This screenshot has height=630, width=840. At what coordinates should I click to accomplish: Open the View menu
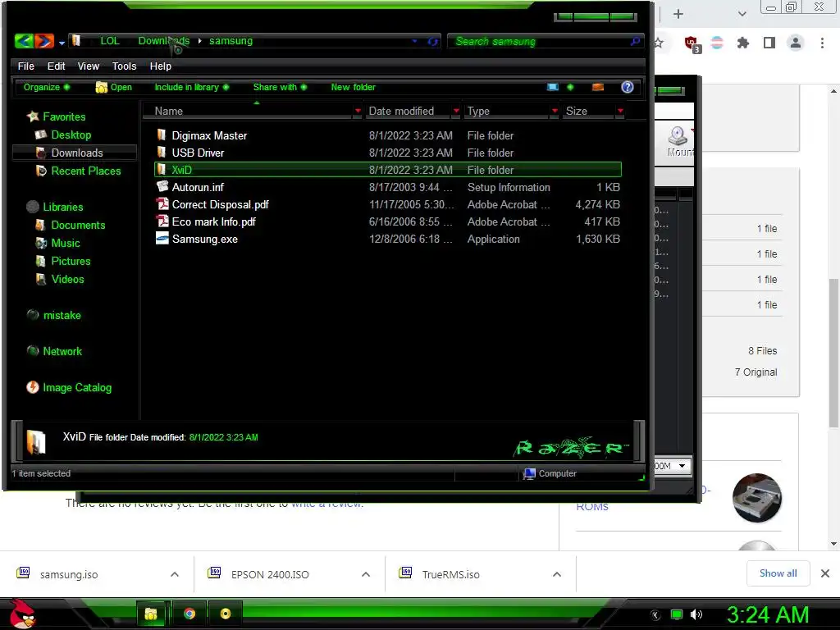coord(88,66)
